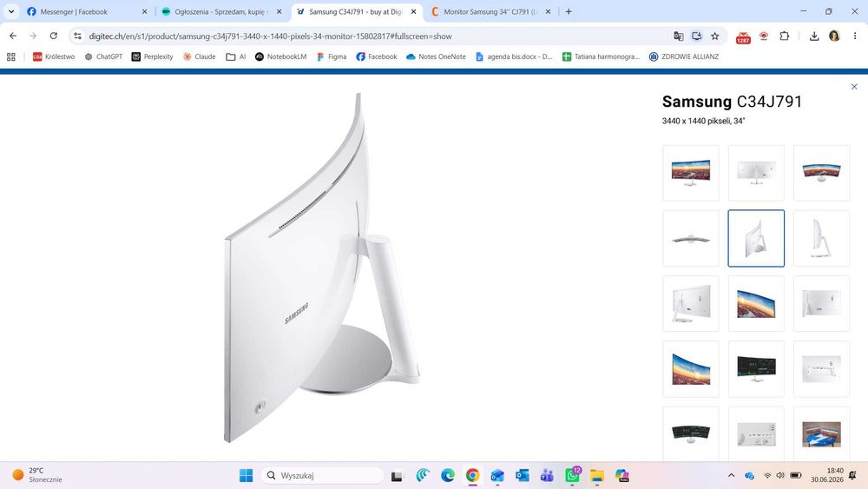The height and width of the screenshot is (489, 868).
Task: Select the front-view monitor thumbnail in first row
Action: (691, 173)
